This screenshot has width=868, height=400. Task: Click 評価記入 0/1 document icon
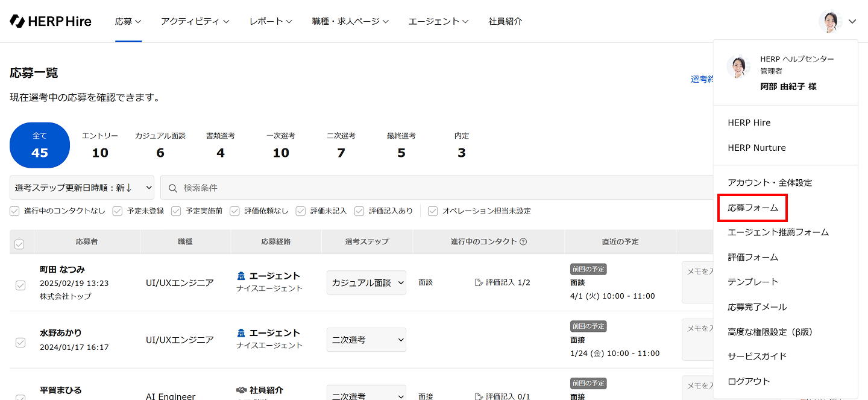(x=479, y=396)
